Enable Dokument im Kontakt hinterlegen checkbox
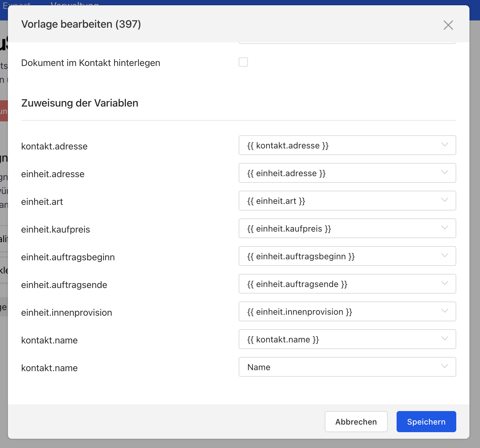The width and height of the screenshot is (480, 448). [x=243, y=62]
